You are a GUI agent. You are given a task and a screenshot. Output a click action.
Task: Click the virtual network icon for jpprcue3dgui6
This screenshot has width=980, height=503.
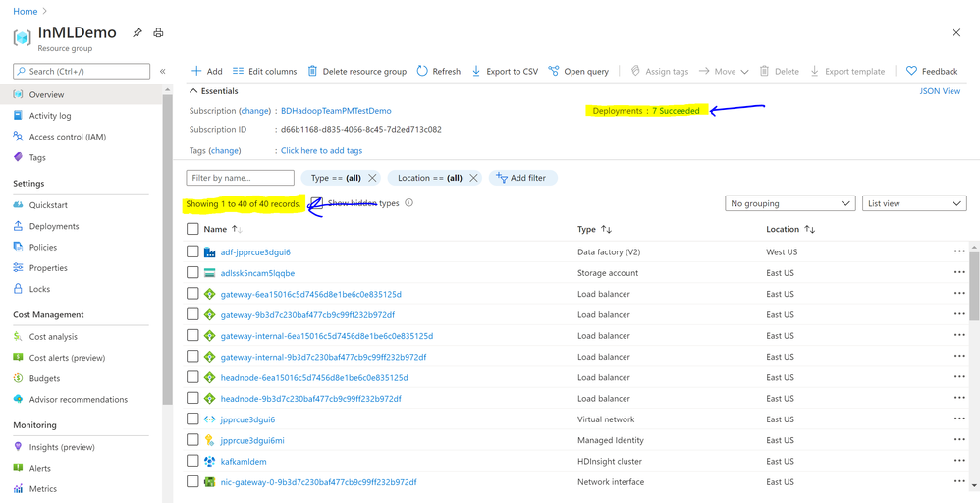coord(210,419)
